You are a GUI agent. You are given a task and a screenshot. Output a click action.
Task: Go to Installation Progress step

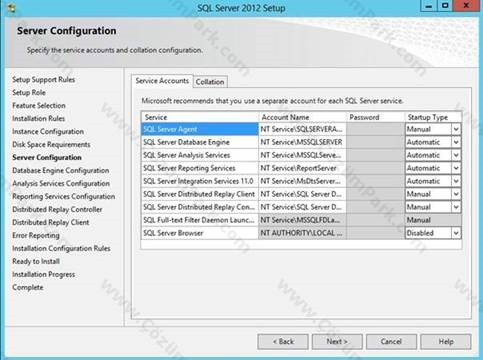pos(44,274)
